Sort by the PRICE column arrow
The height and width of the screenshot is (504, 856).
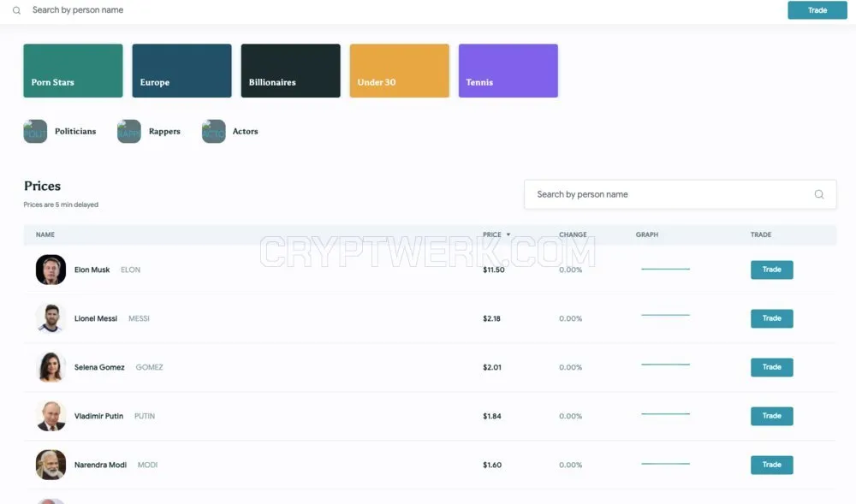coord(508,234)
